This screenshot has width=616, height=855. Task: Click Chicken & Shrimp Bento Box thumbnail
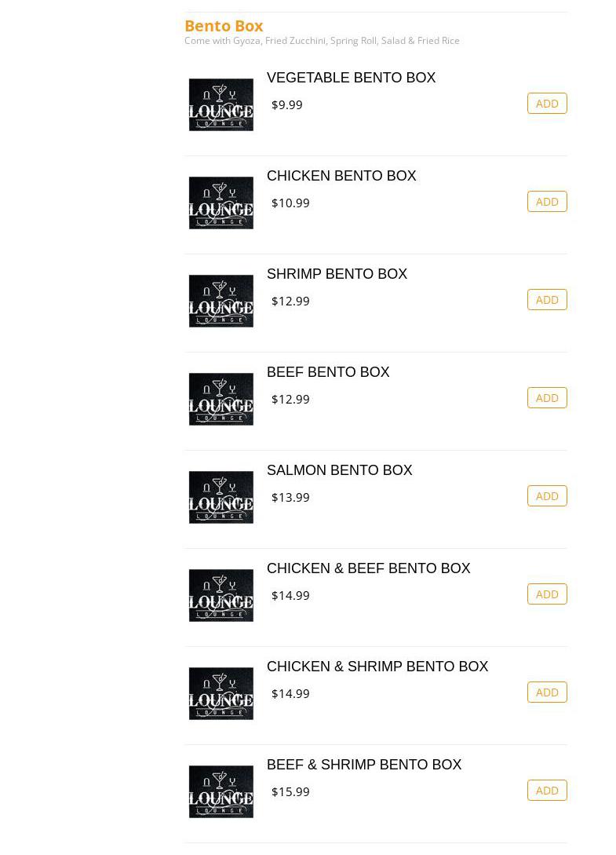[221, 693]
